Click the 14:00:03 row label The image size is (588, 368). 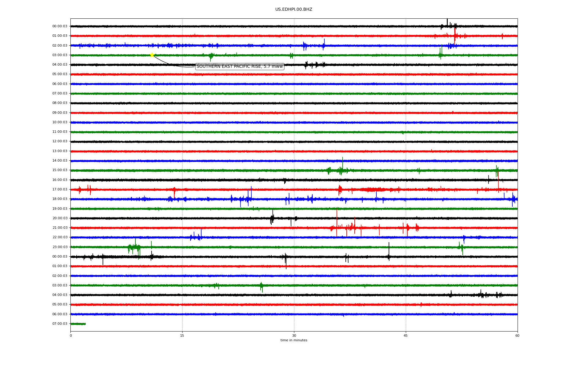tap(60, 161)
